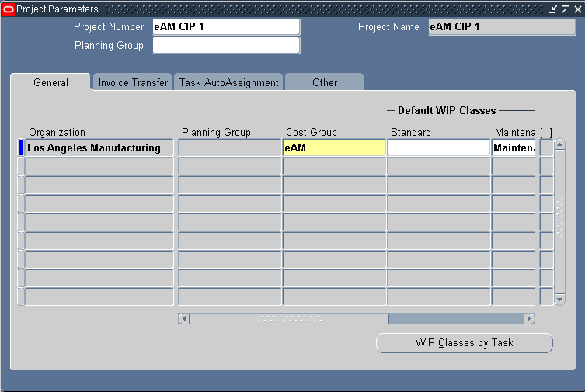The image size is (585, 392).
Task: Click the vertical scrollbar up arrow
Action: [559, 144]
